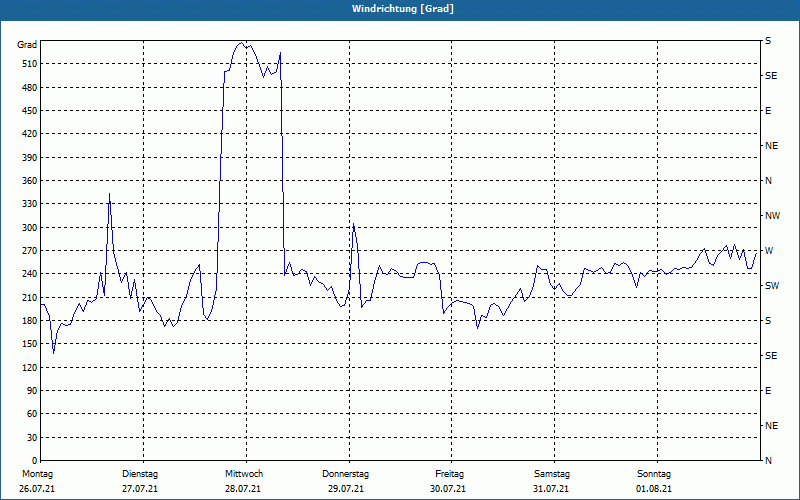Screen dimensions: 800x500
Task: Click the y-axis value 60
Action: 32,413
